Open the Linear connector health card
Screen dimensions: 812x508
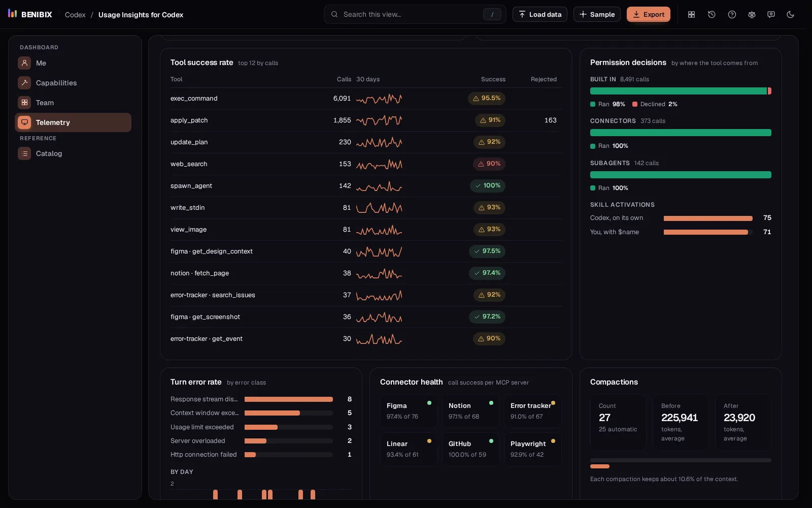[x=409, y=449]
